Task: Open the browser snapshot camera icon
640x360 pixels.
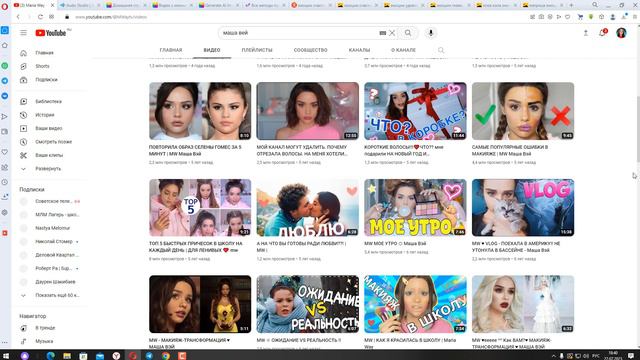Action: [541, 17]
